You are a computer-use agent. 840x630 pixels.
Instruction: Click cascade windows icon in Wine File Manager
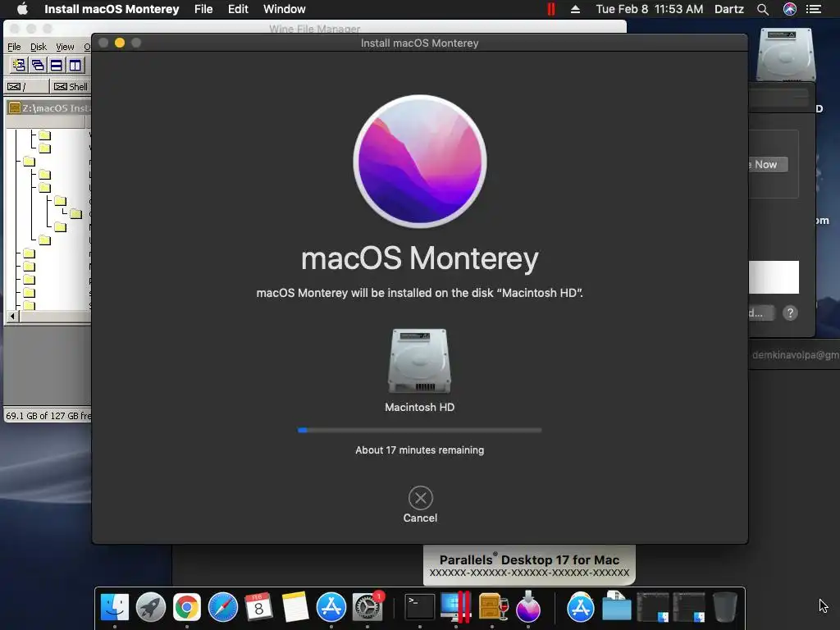point(38,66)
